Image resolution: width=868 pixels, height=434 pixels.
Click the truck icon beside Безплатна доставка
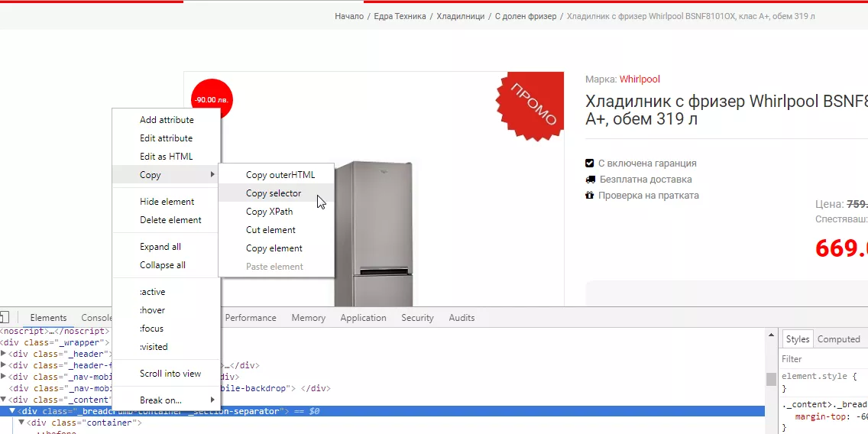(x=590, y=180)
